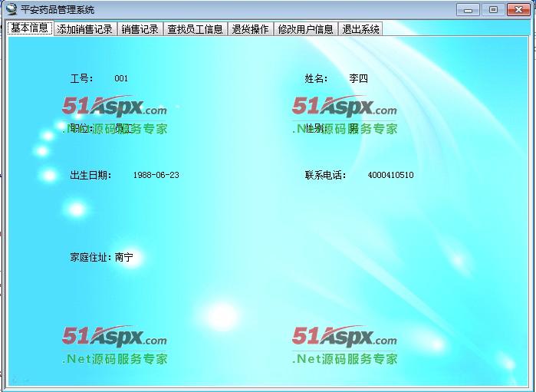Open the 销售记录 tab
Image resolution: width=536 pixels, height=392 pixels.
pyautogui.click(x=140, y=29)
